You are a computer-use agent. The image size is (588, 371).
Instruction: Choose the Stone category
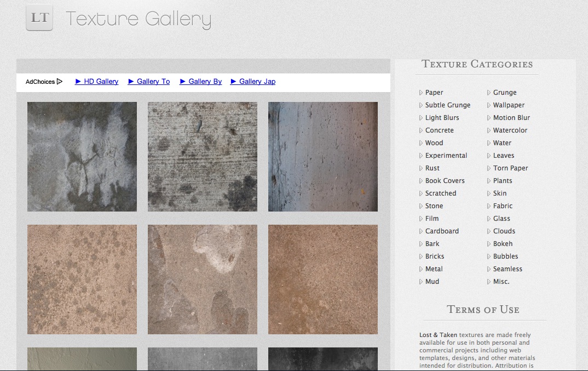click(434, 206)
